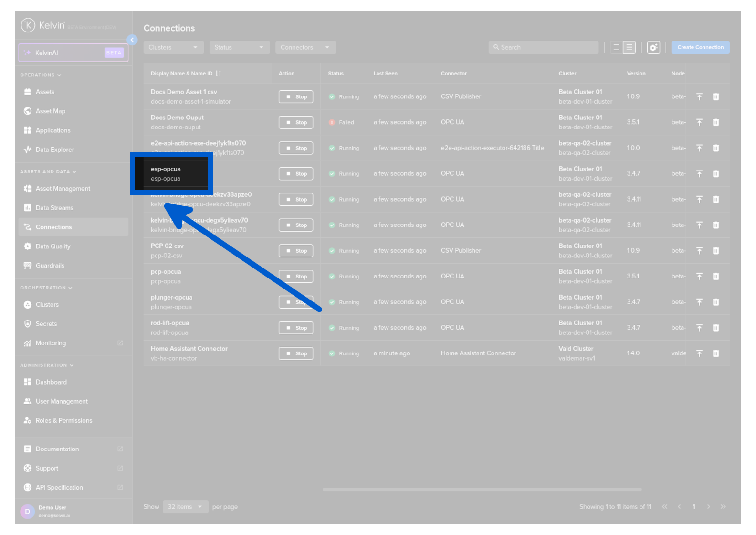Expand the Connectors filter dropdown
Screen dimensions: 756x535
point(305,47)
